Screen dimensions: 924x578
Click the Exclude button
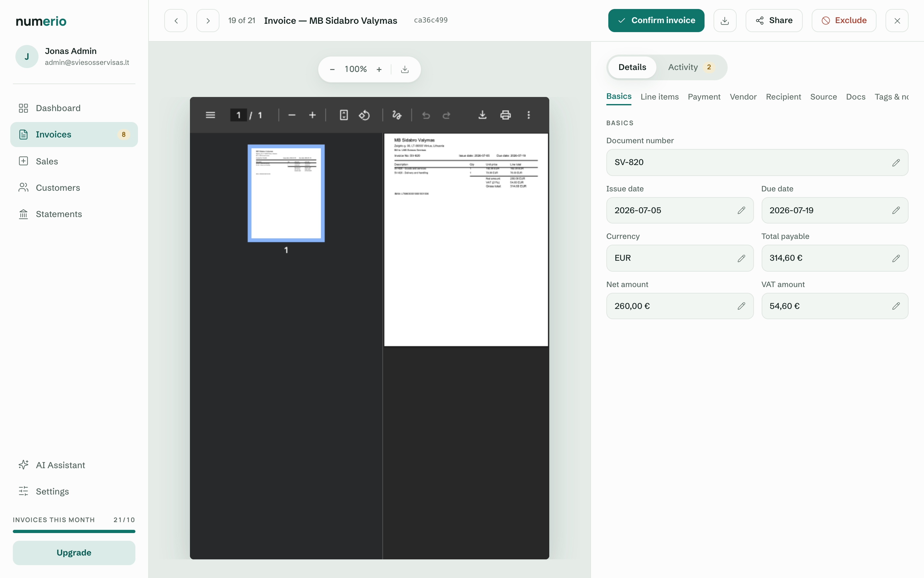(844, 21)
